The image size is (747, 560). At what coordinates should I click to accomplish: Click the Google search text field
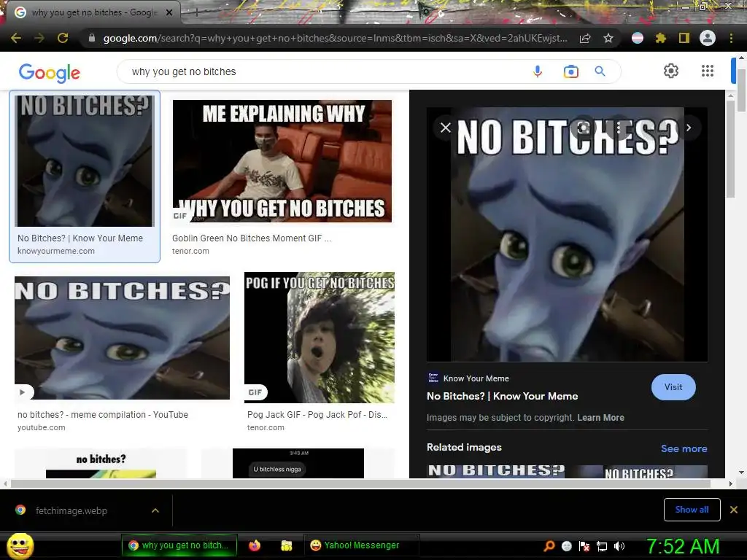point(324,71)
